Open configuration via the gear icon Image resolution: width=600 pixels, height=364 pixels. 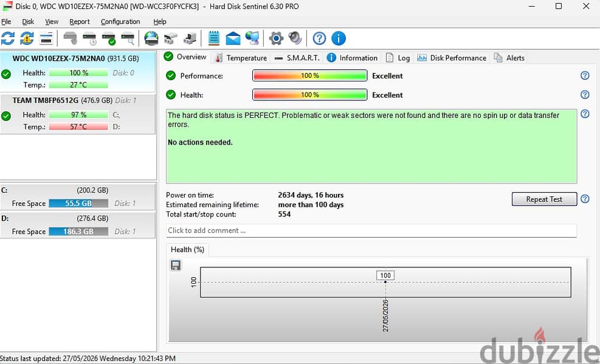point(276,38)
